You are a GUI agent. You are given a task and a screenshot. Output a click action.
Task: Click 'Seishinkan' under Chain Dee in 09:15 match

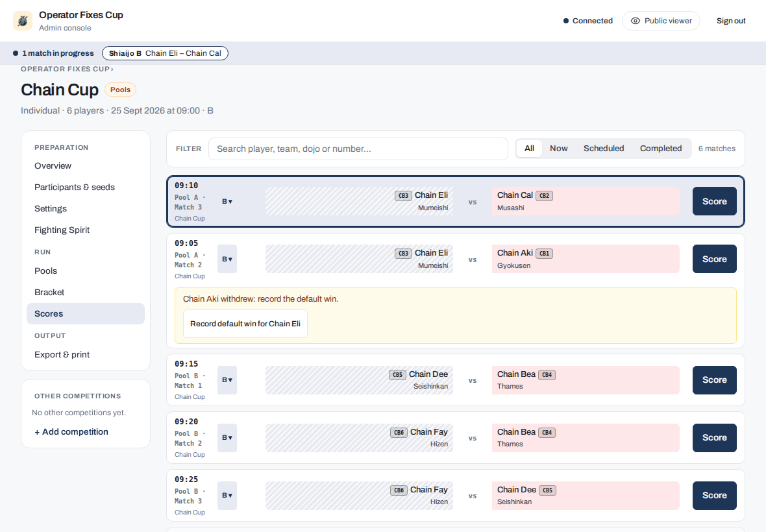coord(430,386)
